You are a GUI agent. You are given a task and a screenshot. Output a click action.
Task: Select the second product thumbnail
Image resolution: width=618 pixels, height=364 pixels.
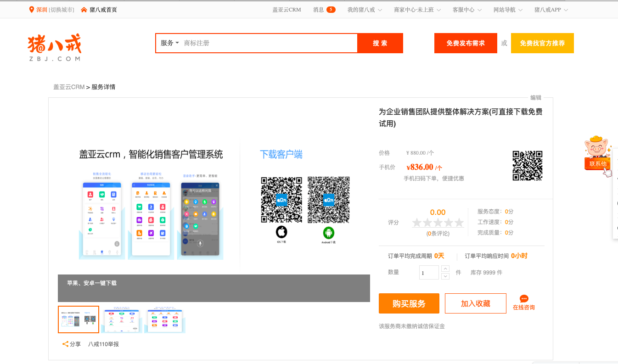(122, 319)
